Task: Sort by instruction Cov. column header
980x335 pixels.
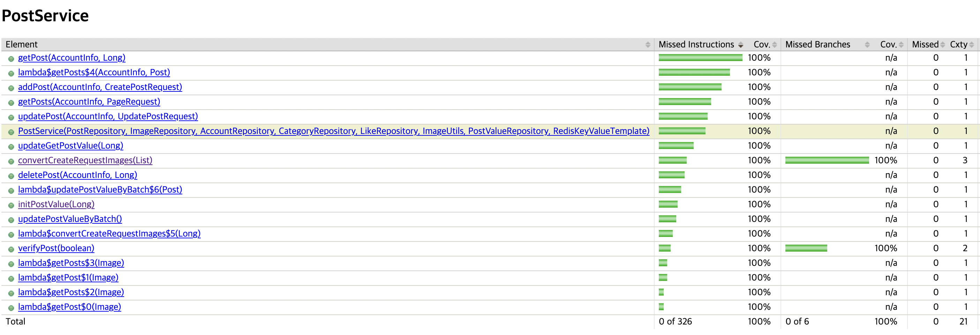Action: pyautogui.click(x=764, y=45)
